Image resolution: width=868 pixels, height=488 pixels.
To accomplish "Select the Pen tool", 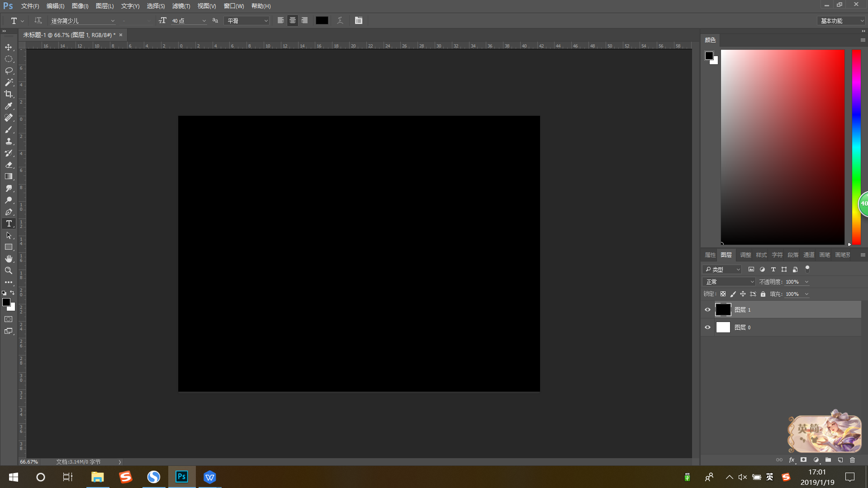I will click(9, 212).
